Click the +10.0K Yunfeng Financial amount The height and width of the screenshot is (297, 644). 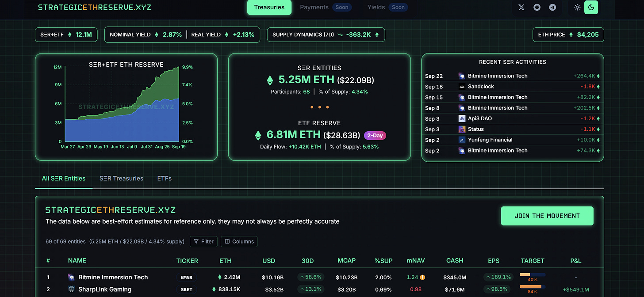pos(585,140)
